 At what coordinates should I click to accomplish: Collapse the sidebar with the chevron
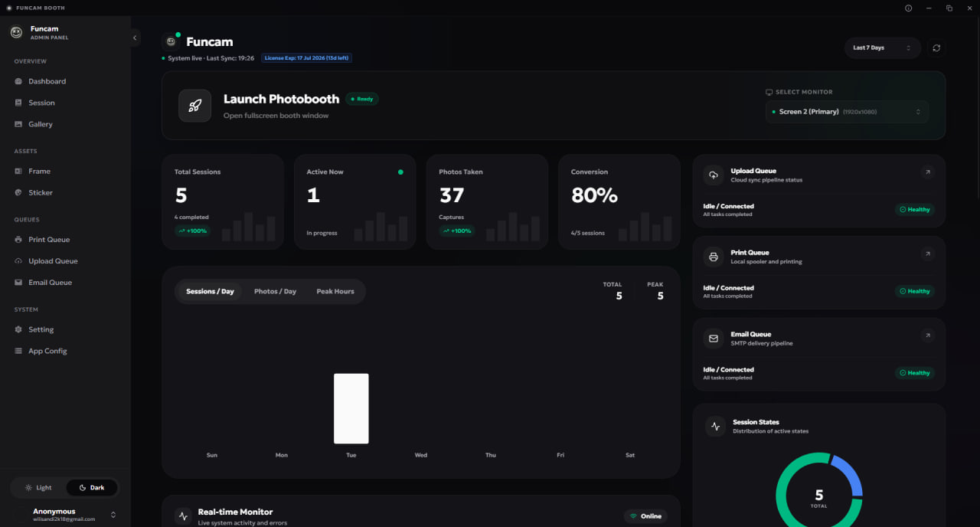tap(135, 38)
